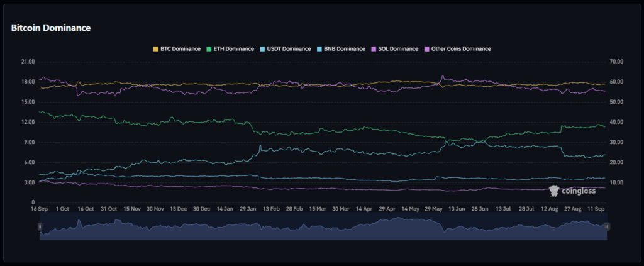Click the Bitcoin Dominance chart title
This screenshot has height=266, width=644.
coord(50,28)
